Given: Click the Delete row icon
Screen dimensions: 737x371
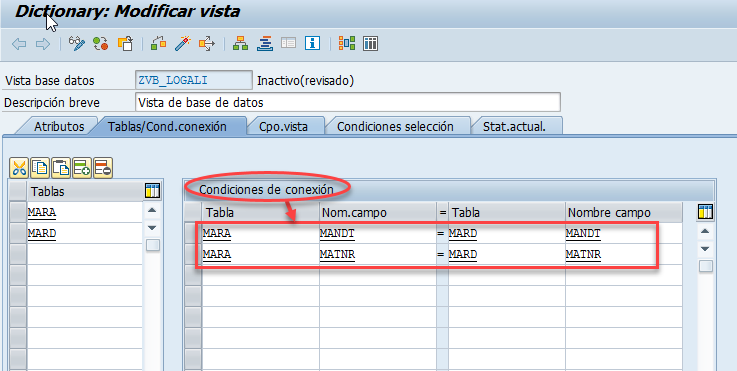Looking at the screenshot, I should (x=103, y=168).
